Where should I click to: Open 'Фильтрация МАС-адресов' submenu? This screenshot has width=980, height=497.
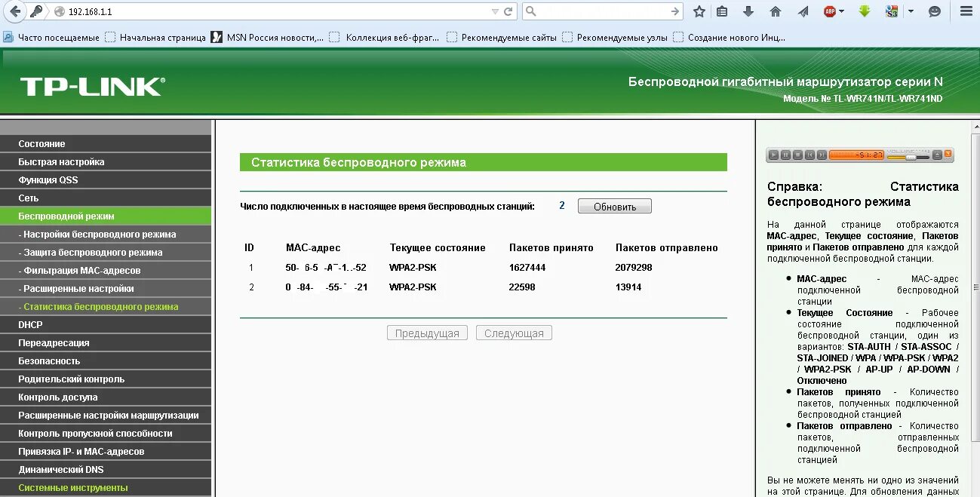106,270
